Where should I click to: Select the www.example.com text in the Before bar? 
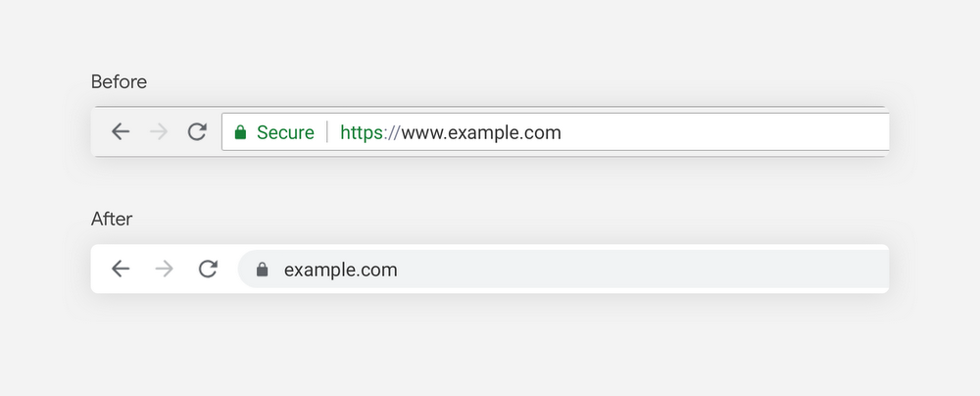481,132
